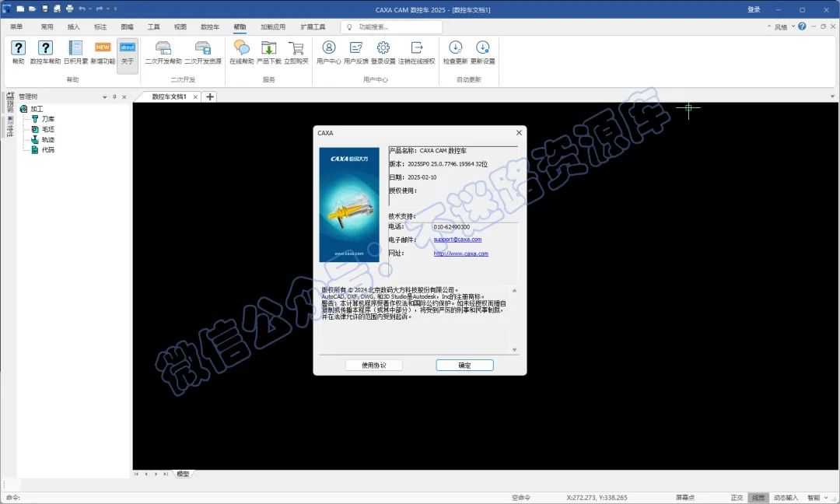The image size is (840, 504).
Task: Open quick access toolbar customize arrow
Action: tap(116, 9)
